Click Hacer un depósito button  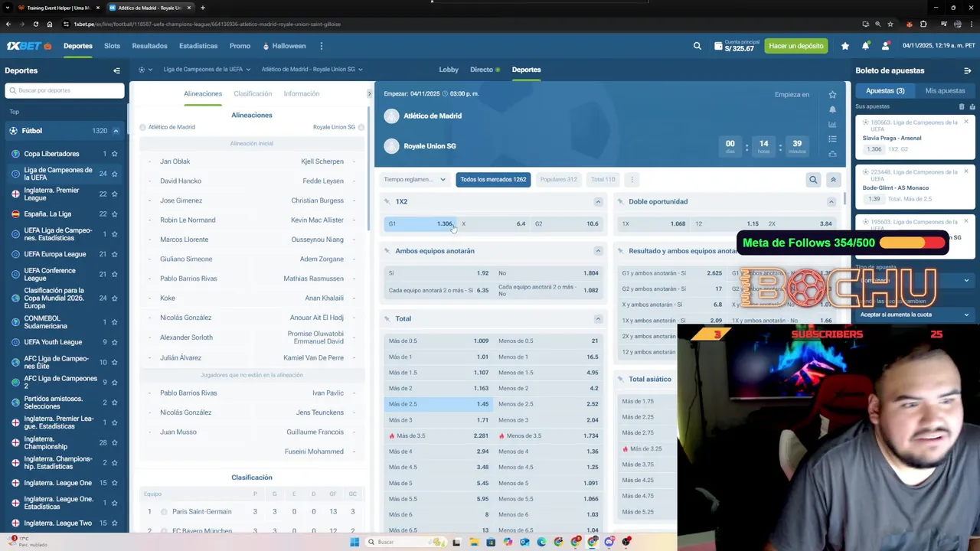pyautogui.click(x=796, y=46)
